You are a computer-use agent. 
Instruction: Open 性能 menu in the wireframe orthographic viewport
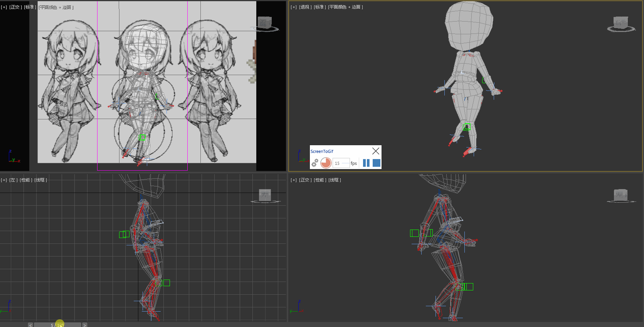click(x=319, y=180)
